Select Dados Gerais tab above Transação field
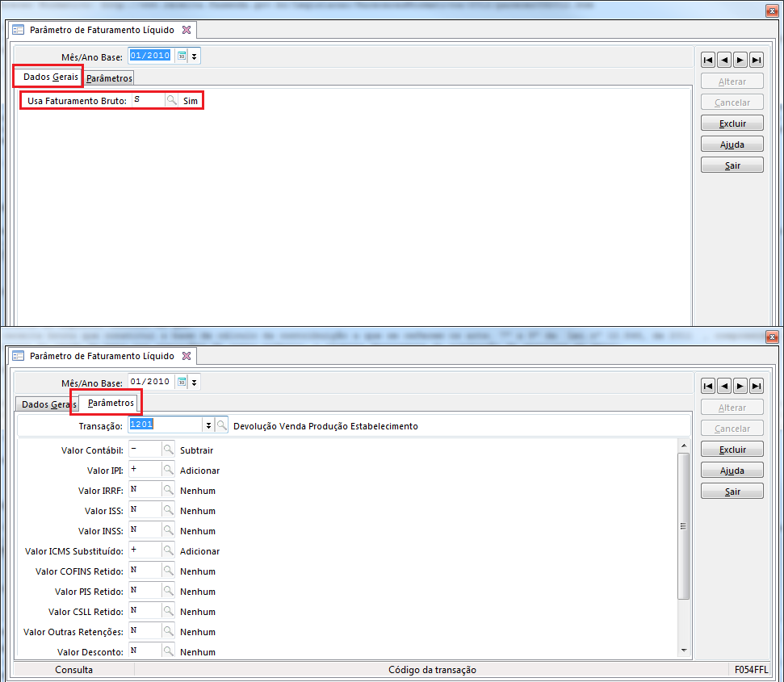This screenshot has width=784, height=682. (x=48, y=404)
